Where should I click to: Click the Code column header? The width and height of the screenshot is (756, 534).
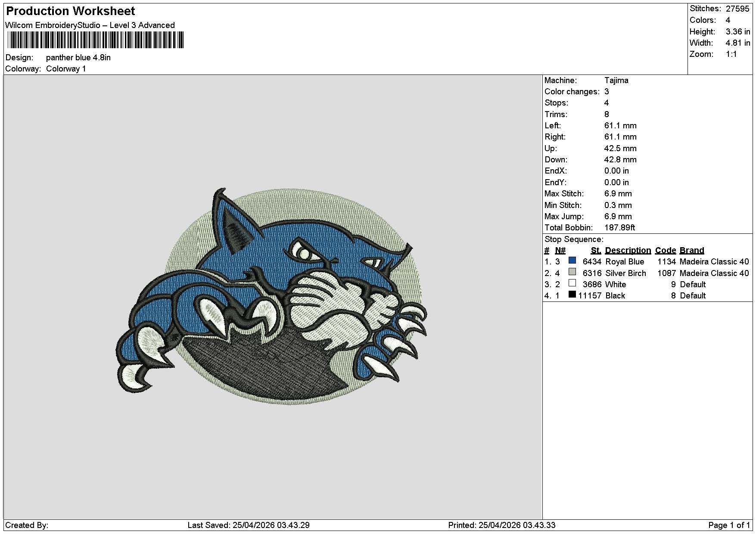coord(665,250)
